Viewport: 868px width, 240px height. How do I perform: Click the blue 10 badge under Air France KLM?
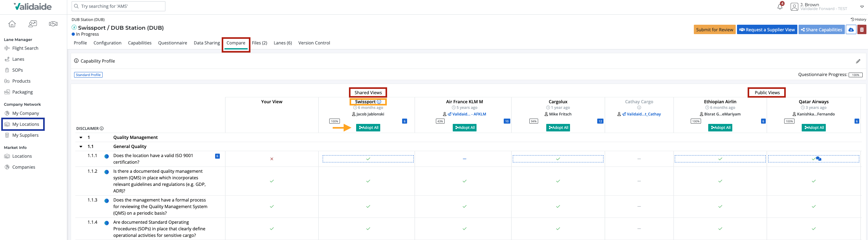[x=507, y=121]
